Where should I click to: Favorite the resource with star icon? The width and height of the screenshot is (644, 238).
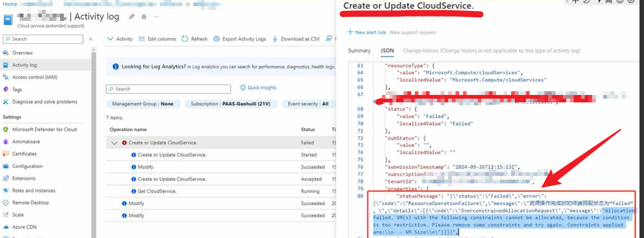[144, 17]
